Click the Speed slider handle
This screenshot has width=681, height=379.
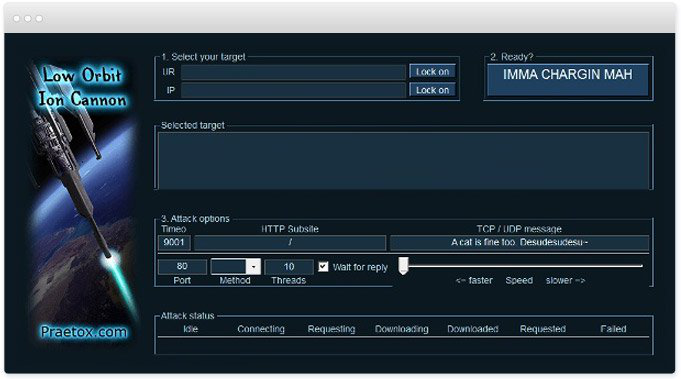pyautogui.click(x=403, y=266)
